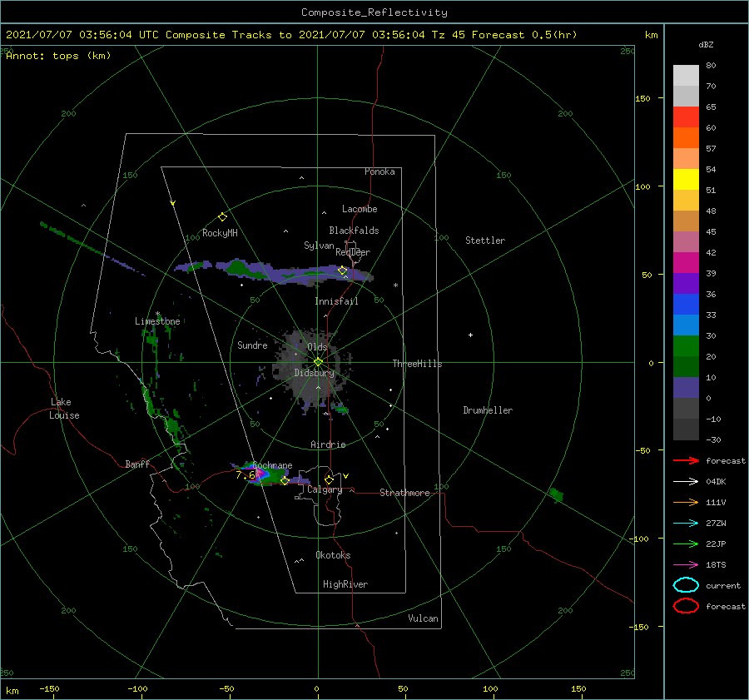
Task: Click the Blackfalds city label
Action: pos(354,231)
